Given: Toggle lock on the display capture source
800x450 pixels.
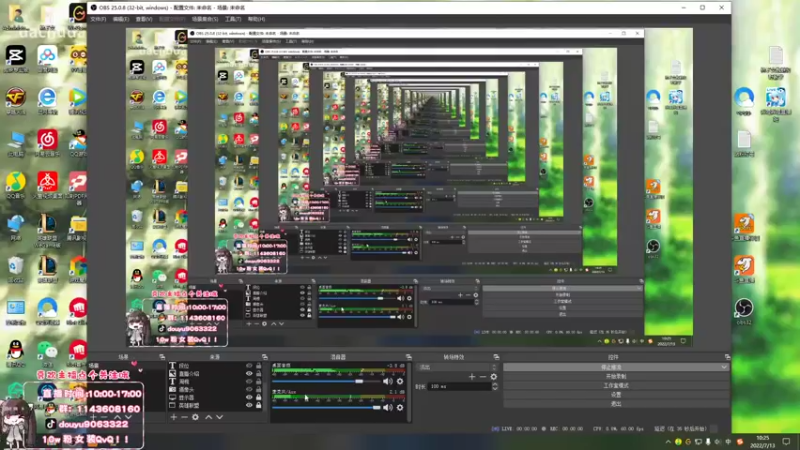Looking at the screenshot, I should (x=259, y=397).
